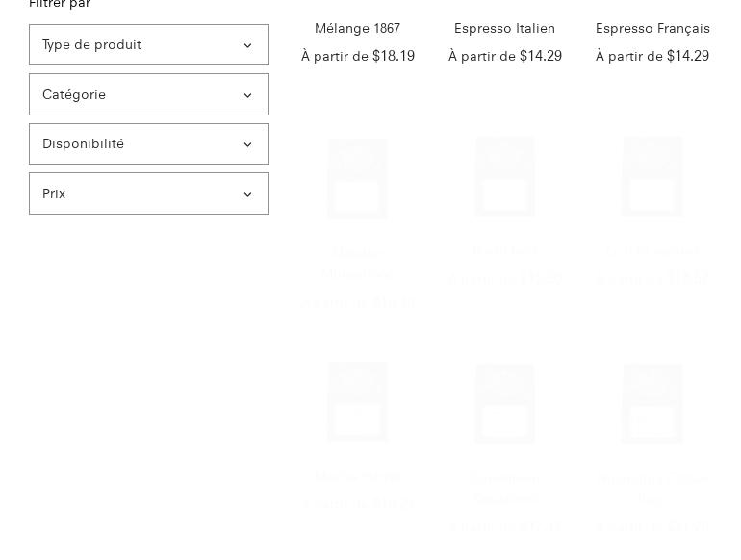
Task: Click the bottom-row product bag image under Prix column gap, leftmost
Action: (357, 401)
